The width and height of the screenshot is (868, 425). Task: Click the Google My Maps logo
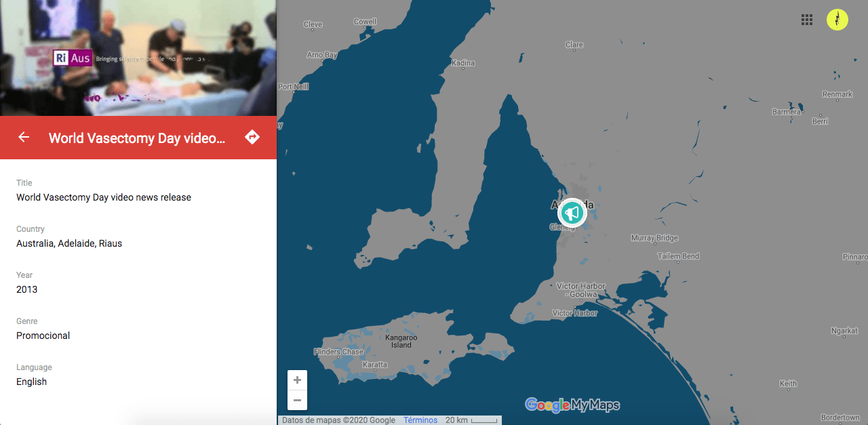(x=572, y=405)
